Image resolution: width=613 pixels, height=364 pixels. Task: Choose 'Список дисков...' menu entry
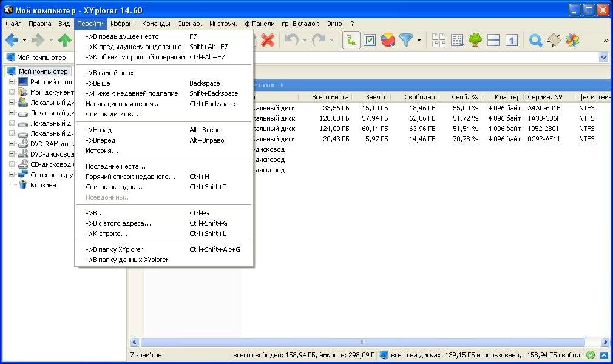164,114
